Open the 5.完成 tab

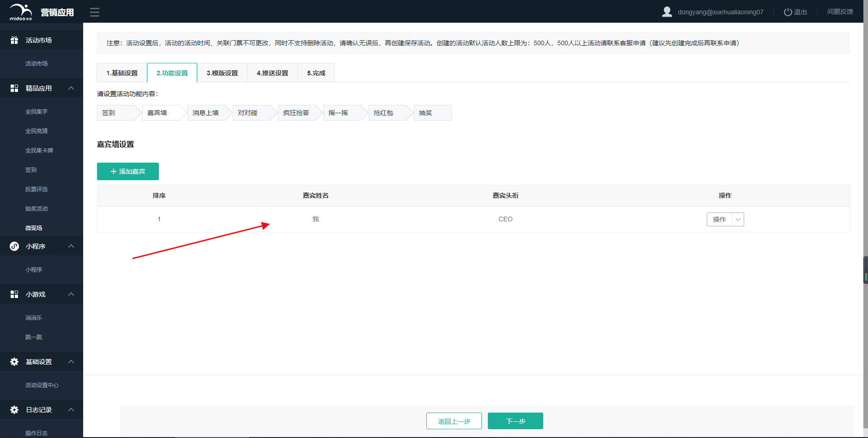(316, 73)
